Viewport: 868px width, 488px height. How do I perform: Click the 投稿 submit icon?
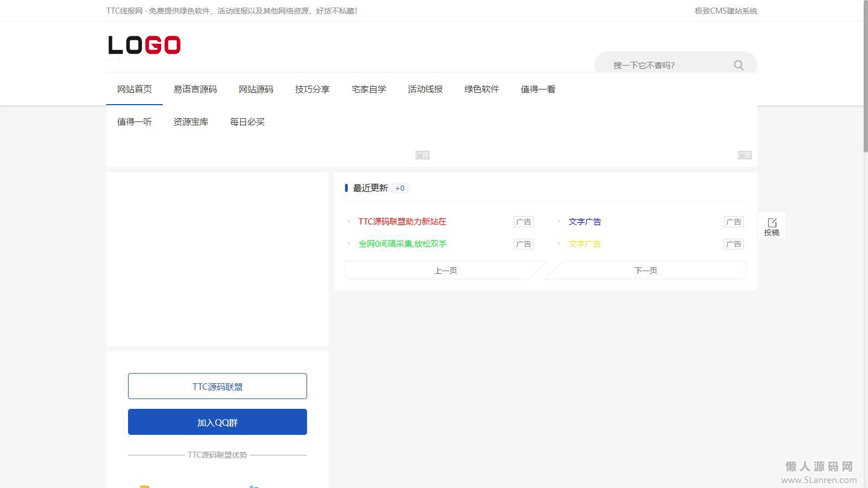pos(771,227)
